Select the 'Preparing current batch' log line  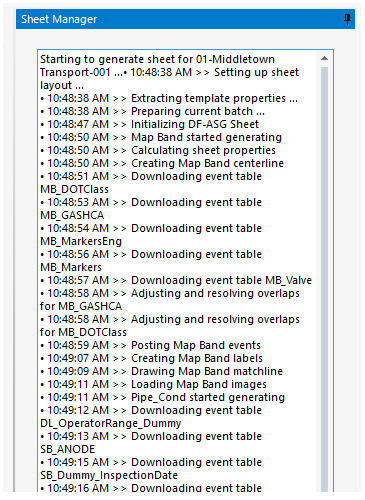(152, 111)
